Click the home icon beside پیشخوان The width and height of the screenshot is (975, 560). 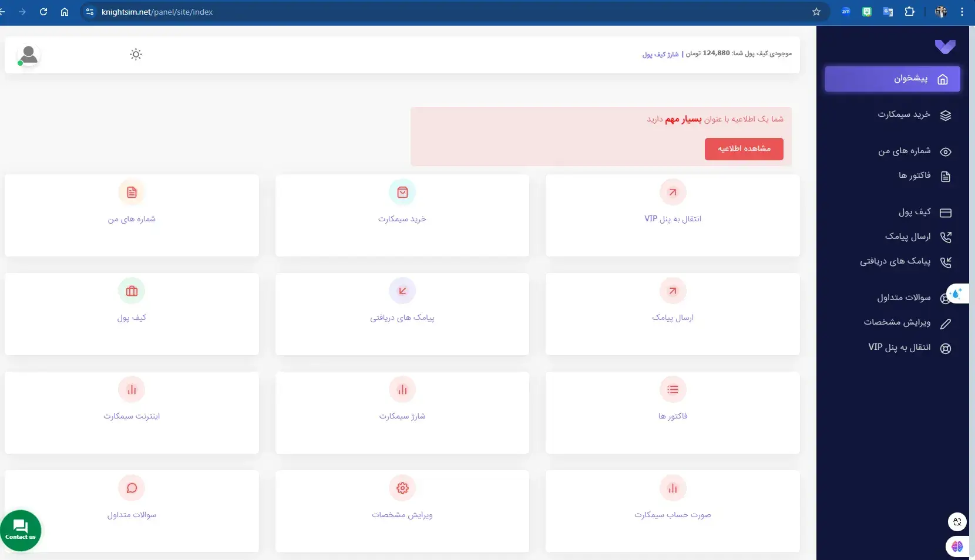[x=943, y=79]
